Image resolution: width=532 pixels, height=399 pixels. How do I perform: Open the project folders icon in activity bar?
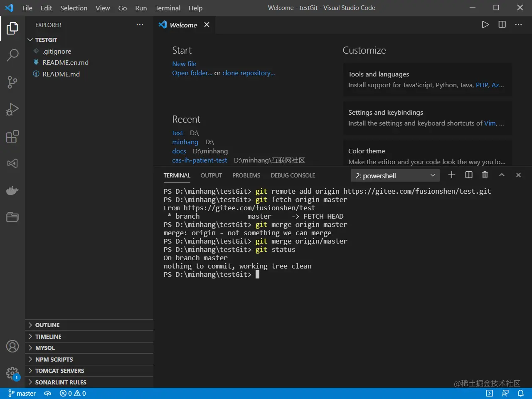pos(12,217)
